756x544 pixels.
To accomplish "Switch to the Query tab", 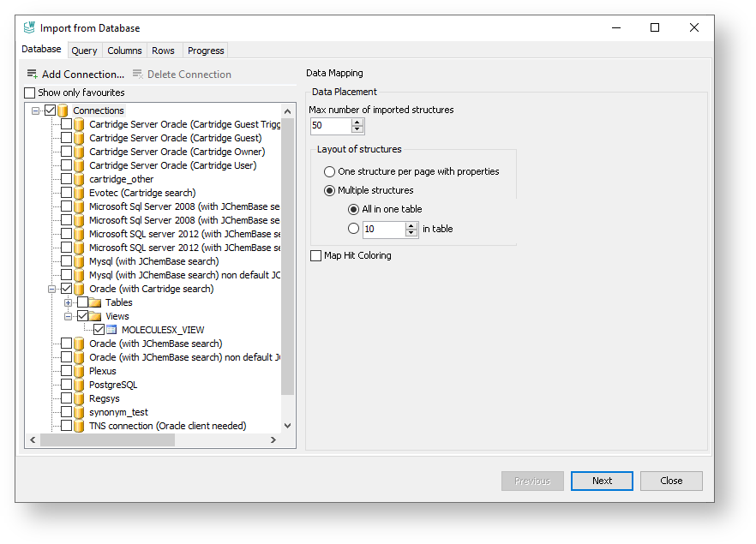I will click(84, 51).
